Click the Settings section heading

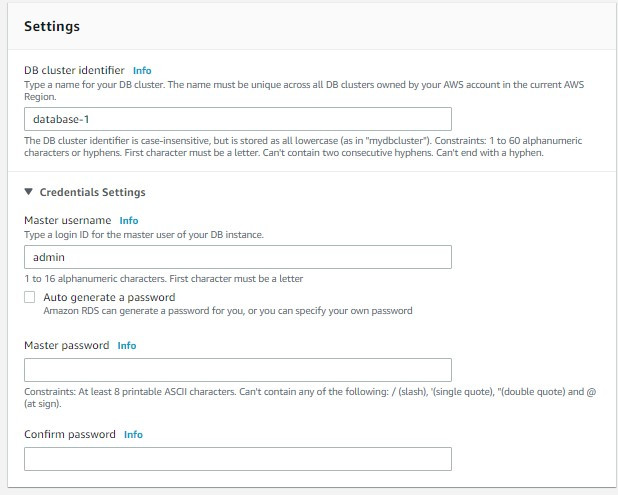point(52,26)
